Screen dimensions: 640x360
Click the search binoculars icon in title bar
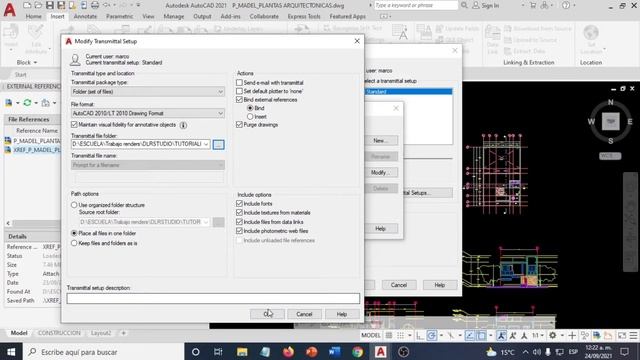pos(464,5)
